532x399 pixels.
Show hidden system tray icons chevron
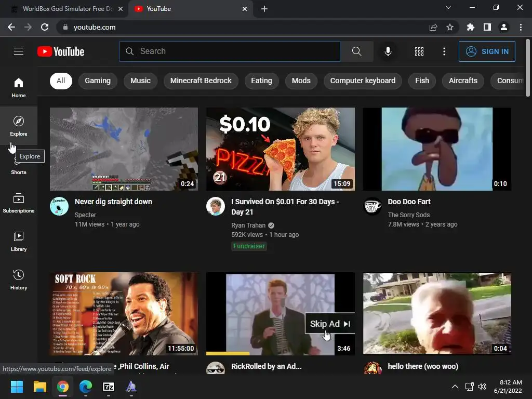tap(455, 387)
